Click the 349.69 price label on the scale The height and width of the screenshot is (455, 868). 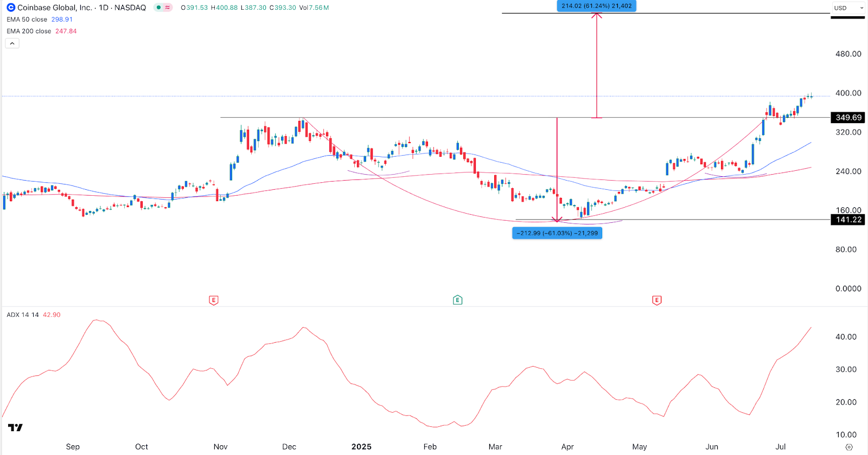point(848,118)
